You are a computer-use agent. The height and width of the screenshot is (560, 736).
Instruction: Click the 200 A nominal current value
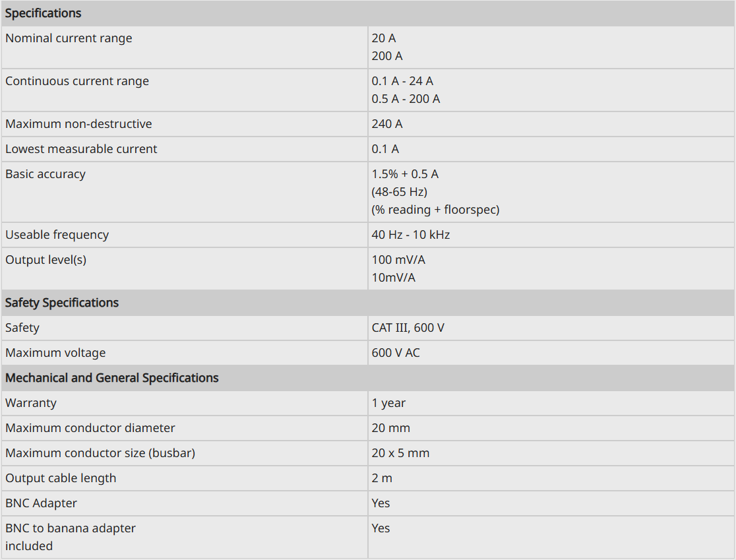pyautogui.click(x=386, y=56)
